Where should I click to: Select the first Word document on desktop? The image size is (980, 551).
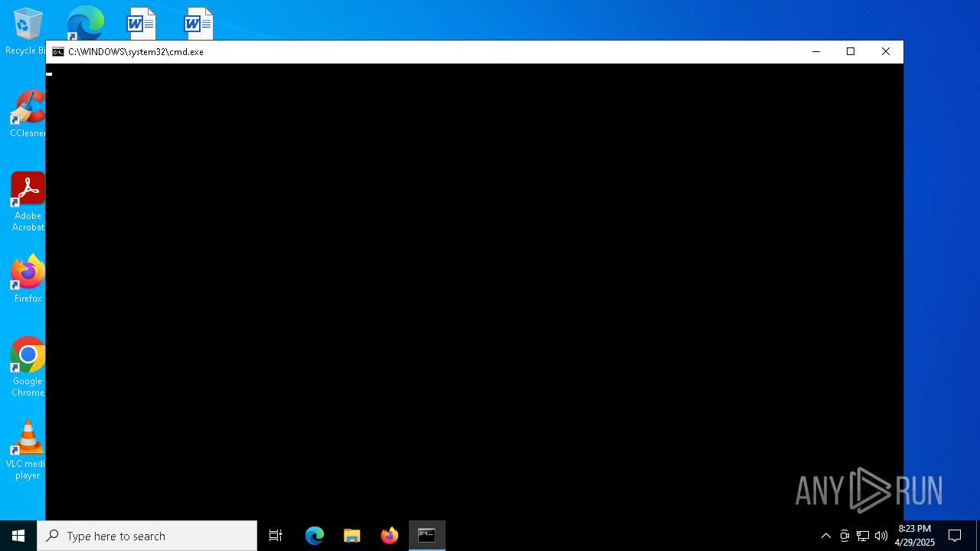pos(141,24)
